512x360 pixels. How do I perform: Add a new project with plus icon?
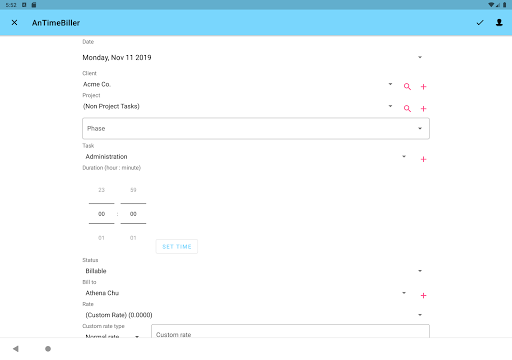point(423,109)
